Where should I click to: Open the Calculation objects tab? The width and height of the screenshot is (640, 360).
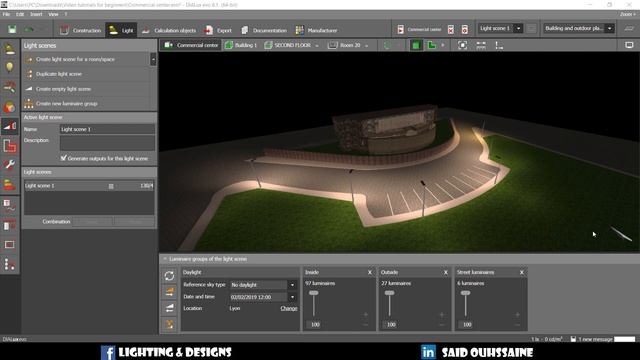(x=169, y=30)
